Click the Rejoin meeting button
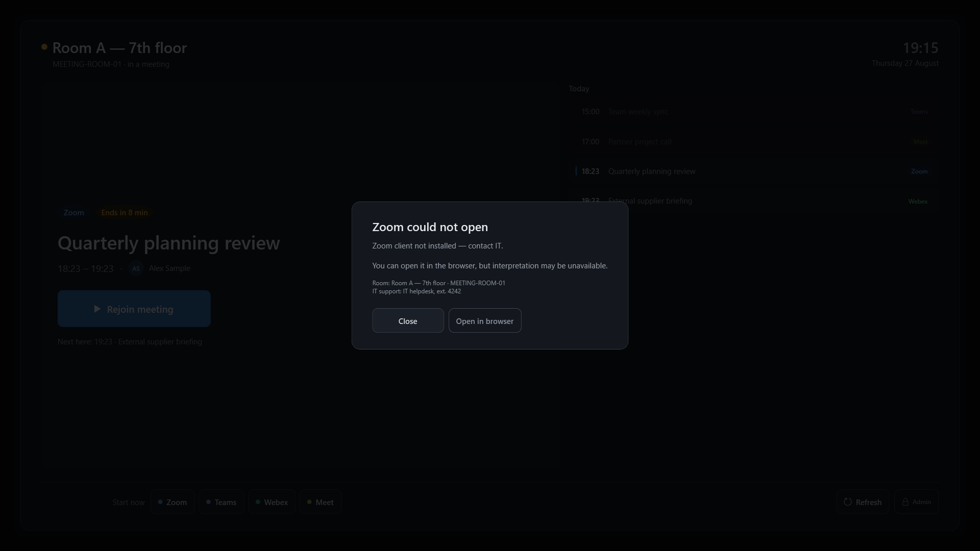The width and height of the screenshot is (980, 551). [134, 309]
